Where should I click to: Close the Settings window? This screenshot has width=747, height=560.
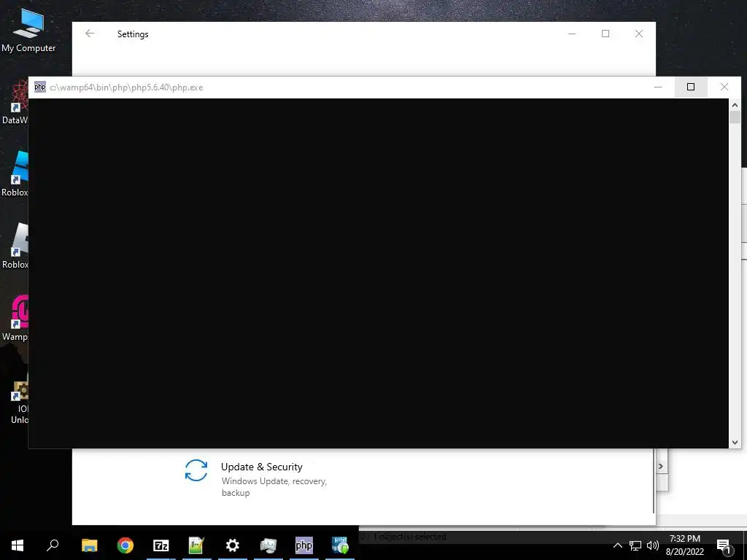pos(639,34)
